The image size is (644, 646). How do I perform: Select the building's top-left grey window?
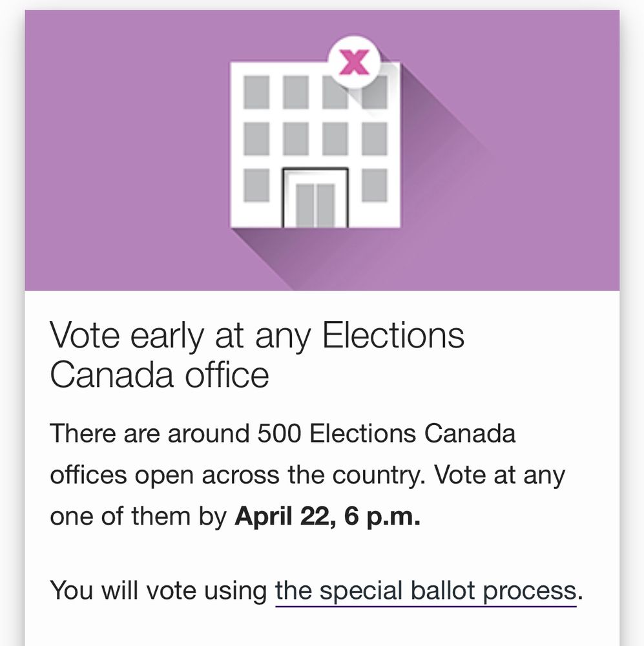click(256, 92)
